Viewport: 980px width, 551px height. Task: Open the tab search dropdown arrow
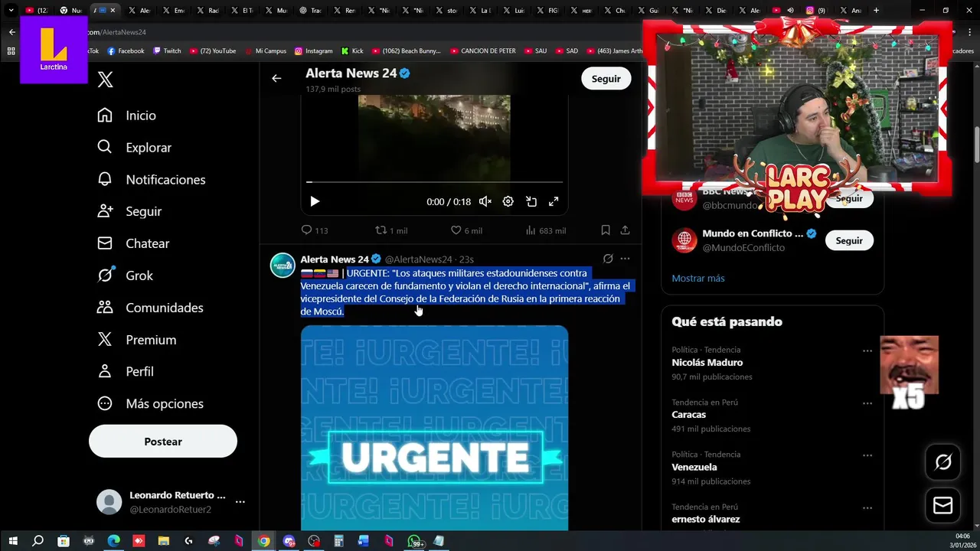[x=11, y=11]
